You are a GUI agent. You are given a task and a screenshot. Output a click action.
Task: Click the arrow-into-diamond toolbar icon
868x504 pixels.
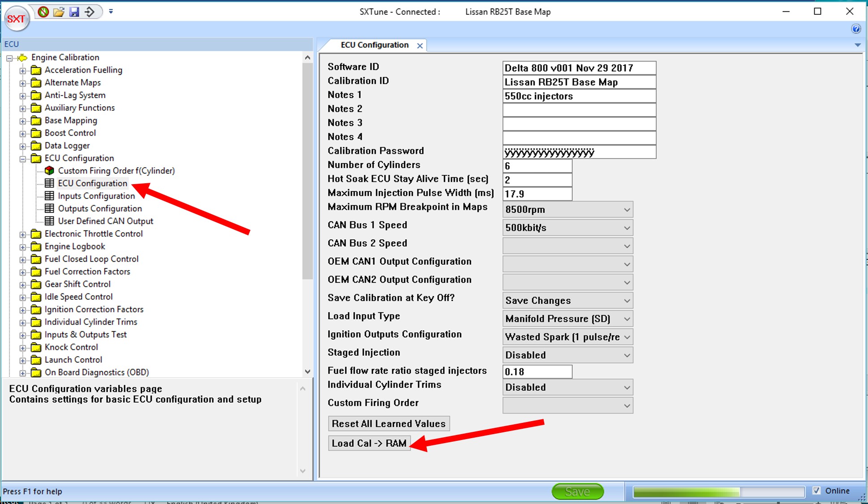click(90, 12)
